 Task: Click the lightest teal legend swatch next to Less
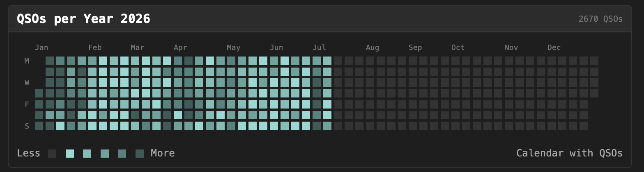pos(70,154)
